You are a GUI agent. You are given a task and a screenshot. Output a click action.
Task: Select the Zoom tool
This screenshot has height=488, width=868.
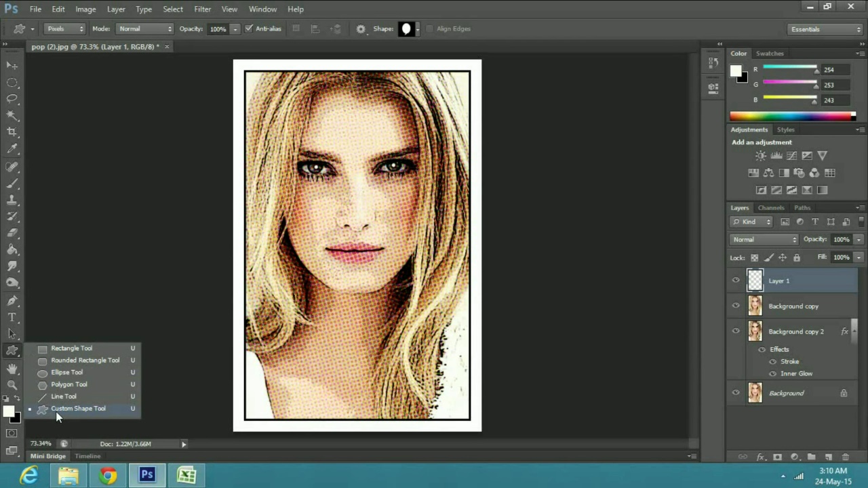point(12,384)
